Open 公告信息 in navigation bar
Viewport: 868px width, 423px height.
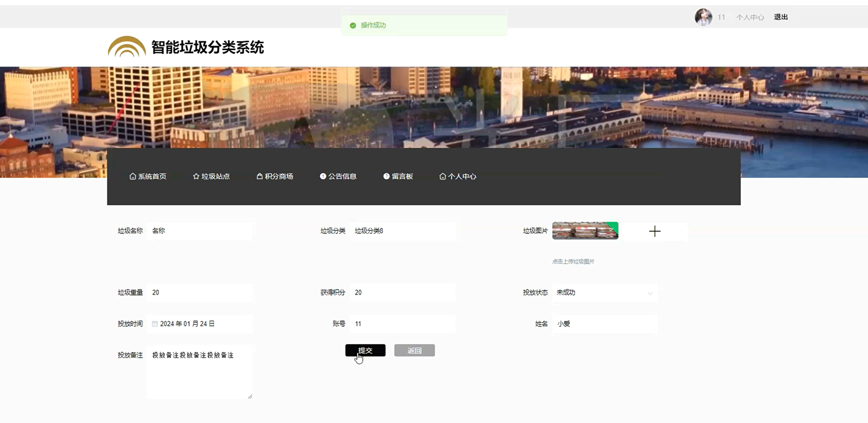pyautogui.click(x=338, y=176)
